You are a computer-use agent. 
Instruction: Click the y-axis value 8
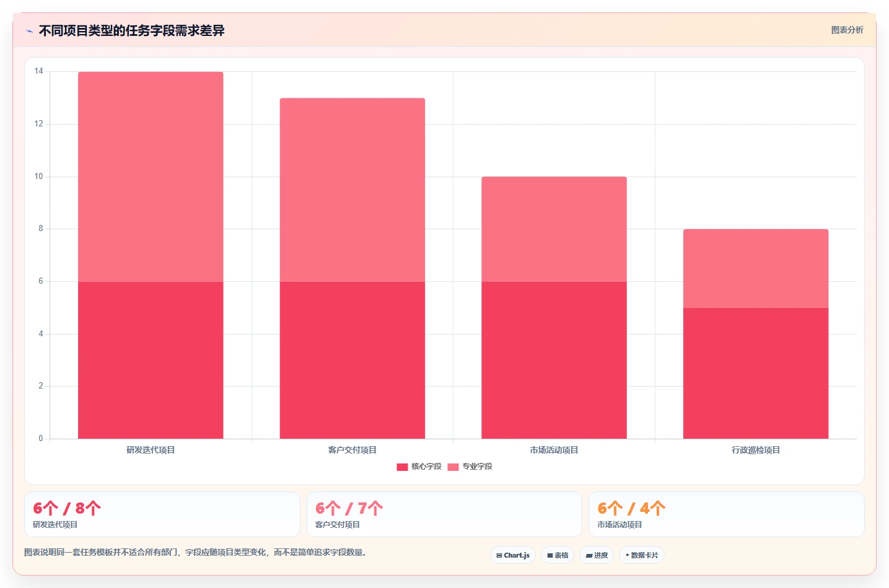click(41, 229)
